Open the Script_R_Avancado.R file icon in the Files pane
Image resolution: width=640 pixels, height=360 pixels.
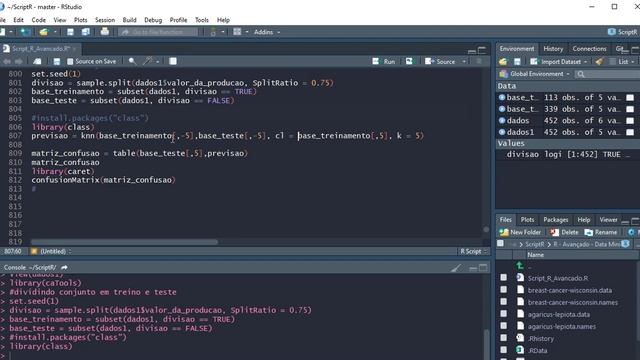click(x=520, y=278)
